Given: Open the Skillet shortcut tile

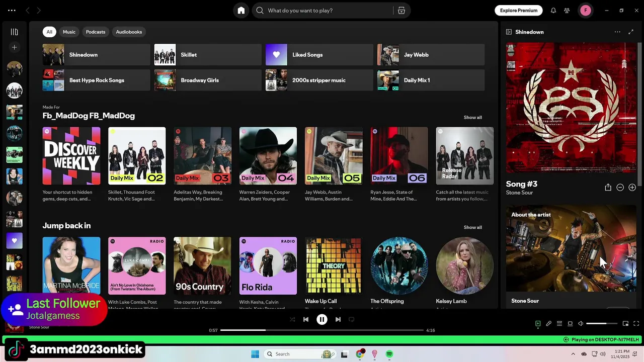Looking at the screenshot, I should tap(208, 55).
